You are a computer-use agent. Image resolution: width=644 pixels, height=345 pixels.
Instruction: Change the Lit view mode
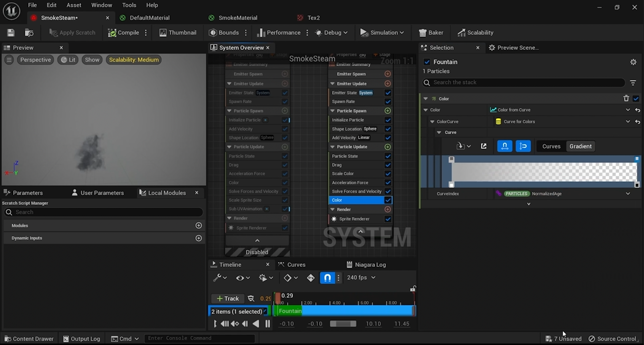pyautogui.click(x=68, y=60)
